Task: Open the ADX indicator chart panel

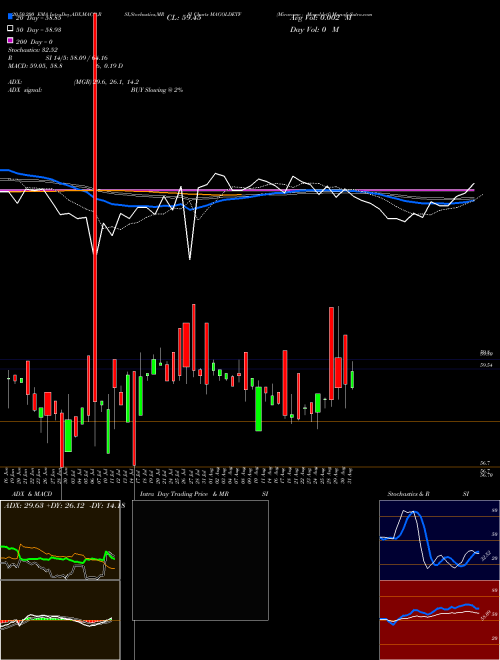Action: click(60, 540)
